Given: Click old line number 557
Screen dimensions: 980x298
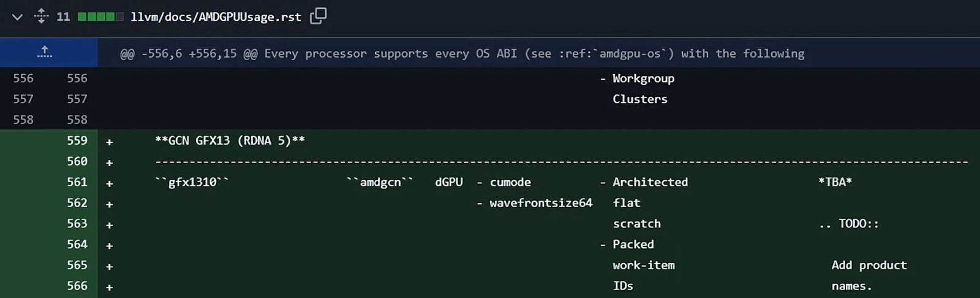Looking at the screenshot, I should pos(23,99).
